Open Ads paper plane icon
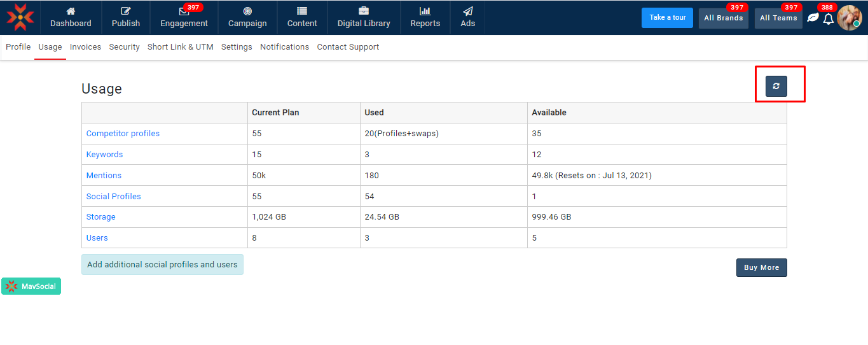The image size is (868, 345). (x=467, y=11)
